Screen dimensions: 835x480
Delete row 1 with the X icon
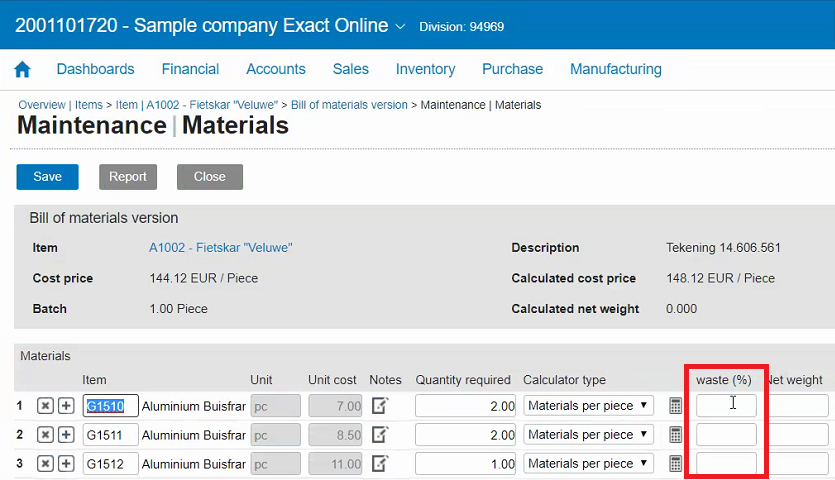[x=45, y=406]
